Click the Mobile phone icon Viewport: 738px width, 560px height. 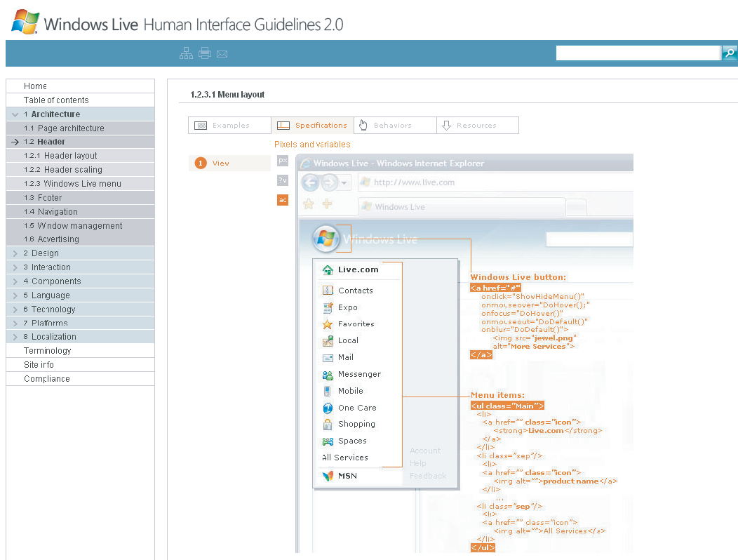(x=327, y=391)
